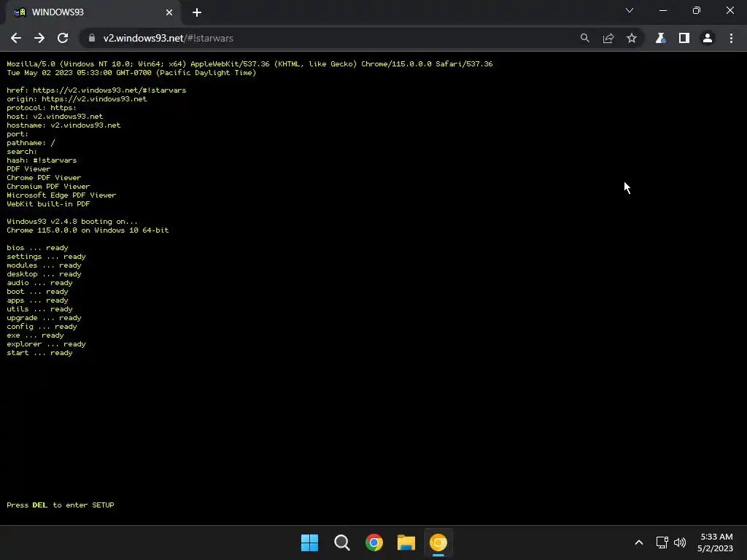Click the 'hostname: v2.windows93.net' line
Screen dimensions: 747x560
[x=63, y=125]
